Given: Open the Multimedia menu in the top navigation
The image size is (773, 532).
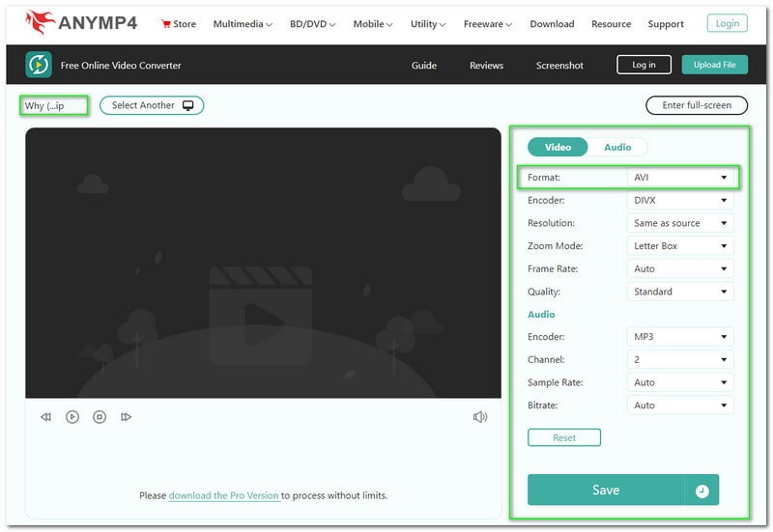Looking at the screenshot, I should [x=242, y=24].
